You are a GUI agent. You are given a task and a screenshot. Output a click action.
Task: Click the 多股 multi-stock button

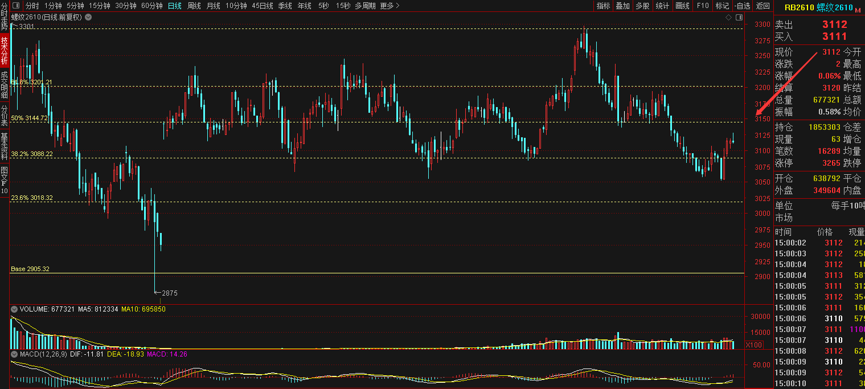642,6
